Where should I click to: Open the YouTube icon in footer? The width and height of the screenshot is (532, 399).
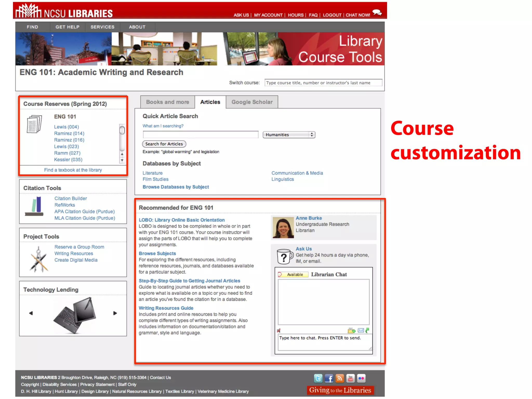[x=350, y=378]
